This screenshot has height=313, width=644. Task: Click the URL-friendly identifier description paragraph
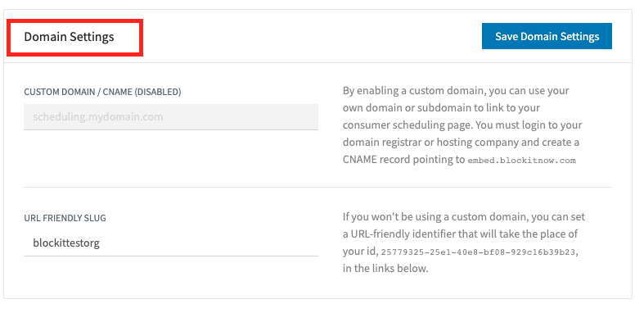464,243
